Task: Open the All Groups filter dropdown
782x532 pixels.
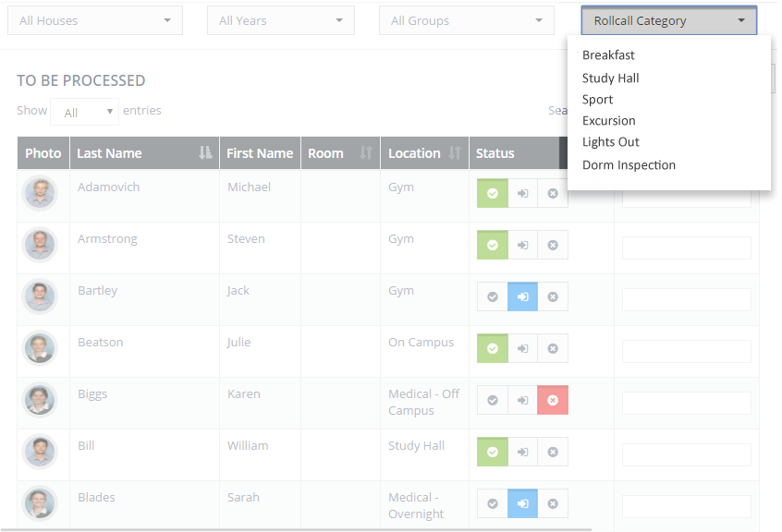Action: coord(466,20)
